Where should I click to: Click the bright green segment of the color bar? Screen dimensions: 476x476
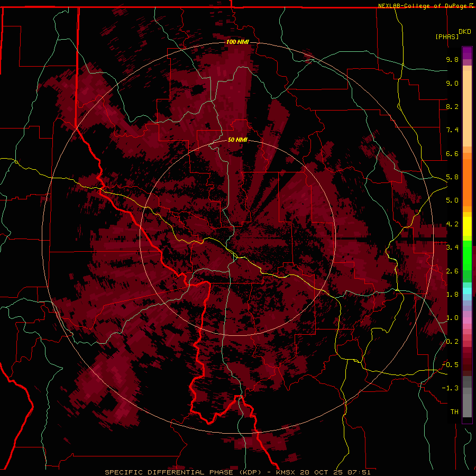(467, 255)
